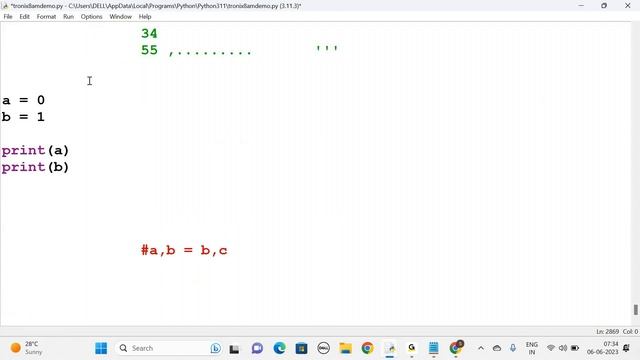
Task: Click the taskbar Search box
Action: 168,348
